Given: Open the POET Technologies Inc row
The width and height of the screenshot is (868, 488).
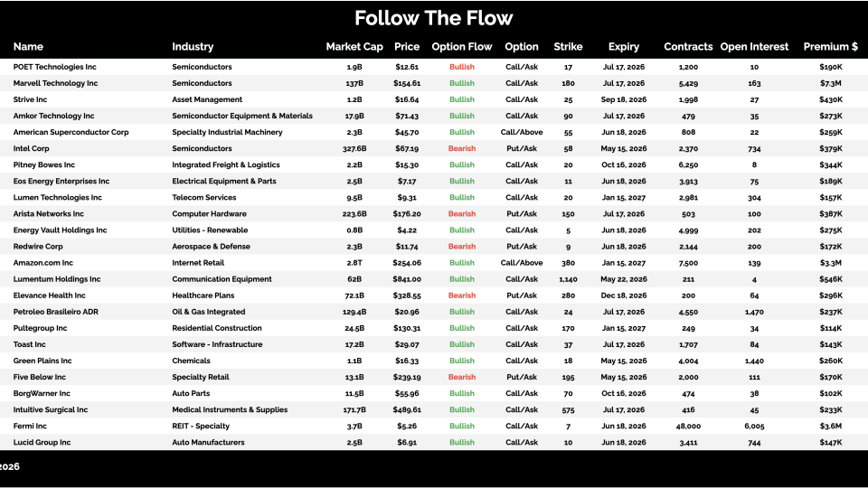Looking at the screenshot, I should pos(55,67).
